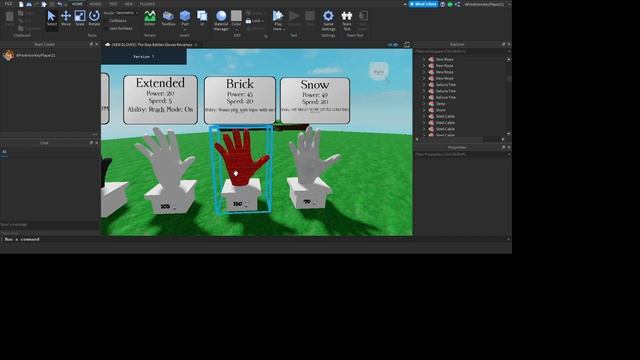Viewport: 640px width, 360px height.
Task: Open the FILE menu
Action: point(8,4)
